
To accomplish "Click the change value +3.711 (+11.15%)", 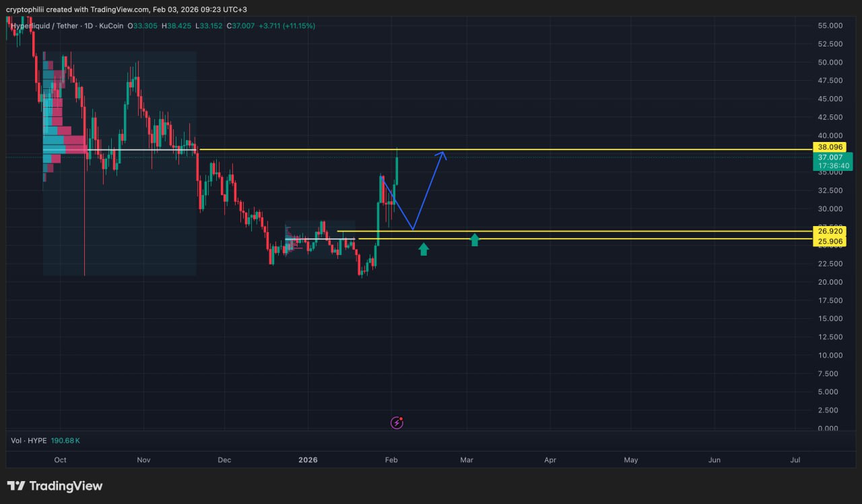I will tap(287, 26).
